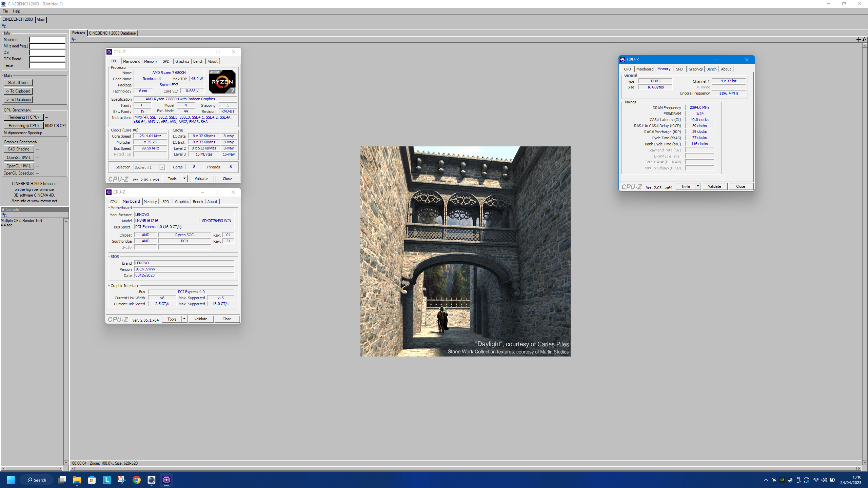Click the rendered Daylight image

click(x=465, y=251)
